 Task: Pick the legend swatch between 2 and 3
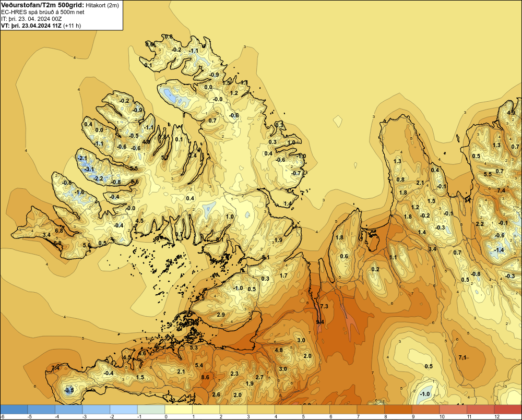pyautogui.click(x=234, y=410)
